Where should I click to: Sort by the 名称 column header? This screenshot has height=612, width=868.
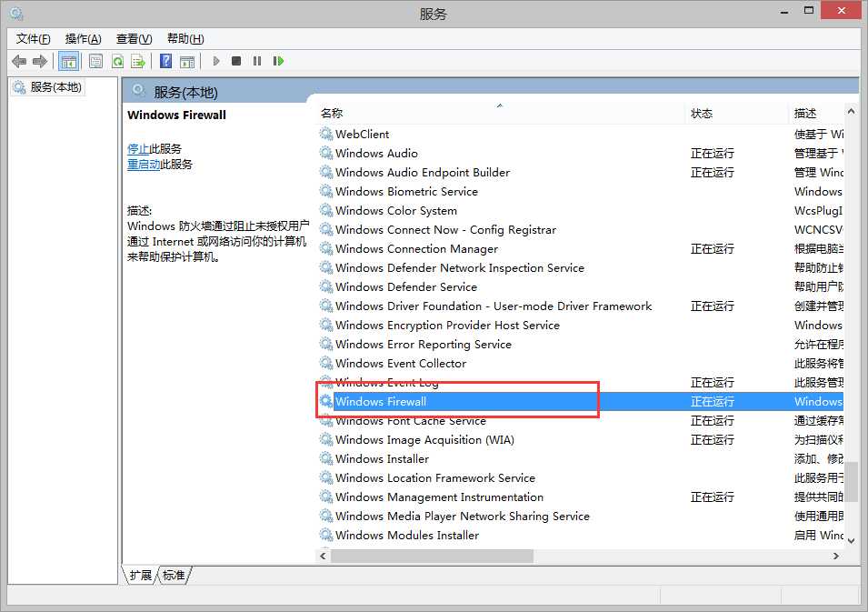tap(501, 113)
